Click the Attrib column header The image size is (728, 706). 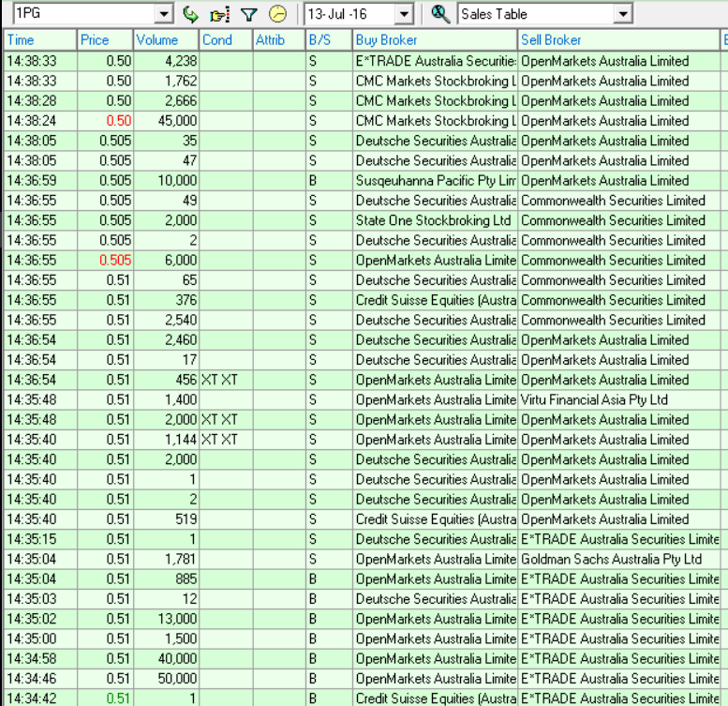tap(279, 40)
